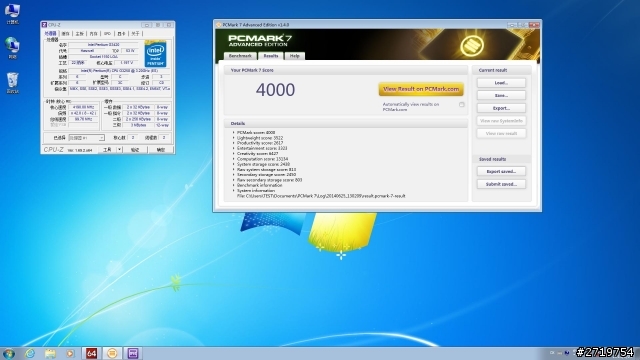Open the Benchmark tab in PCMark 7
640x360 pixels.
(240, 56)
